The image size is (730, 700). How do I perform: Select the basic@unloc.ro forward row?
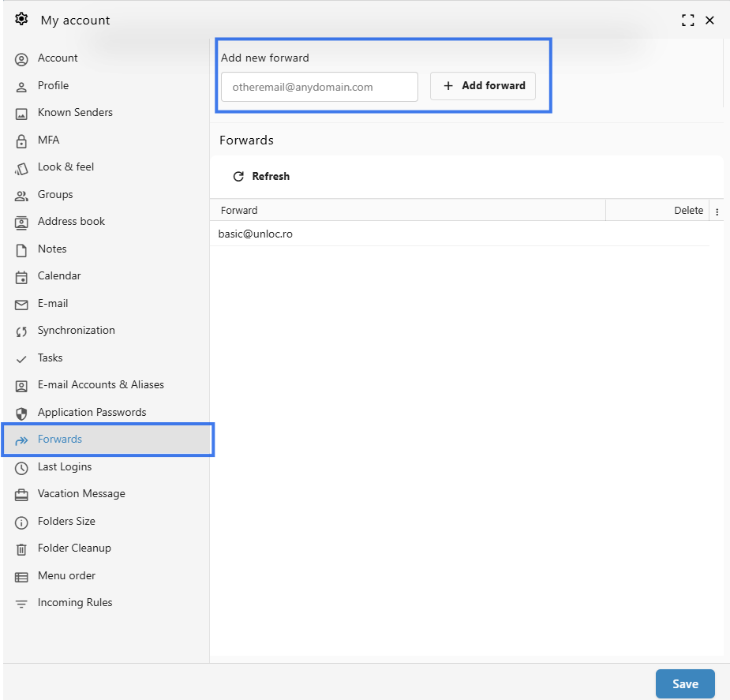click(459, 234)
